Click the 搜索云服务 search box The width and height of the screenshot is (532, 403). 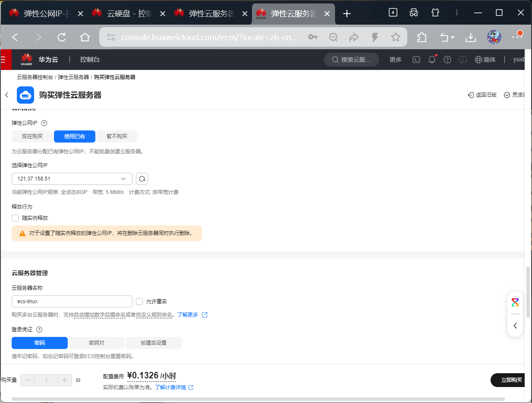point(352,60)
